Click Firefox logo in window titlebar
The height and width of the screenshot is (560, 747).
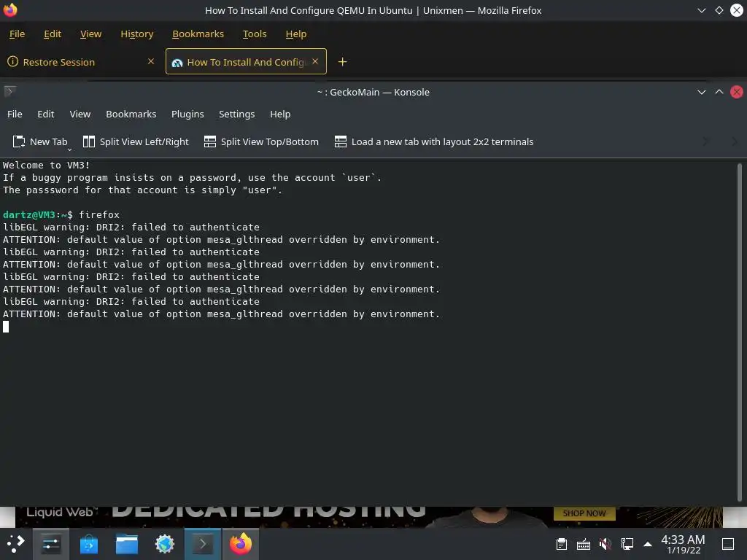(10, 10)
